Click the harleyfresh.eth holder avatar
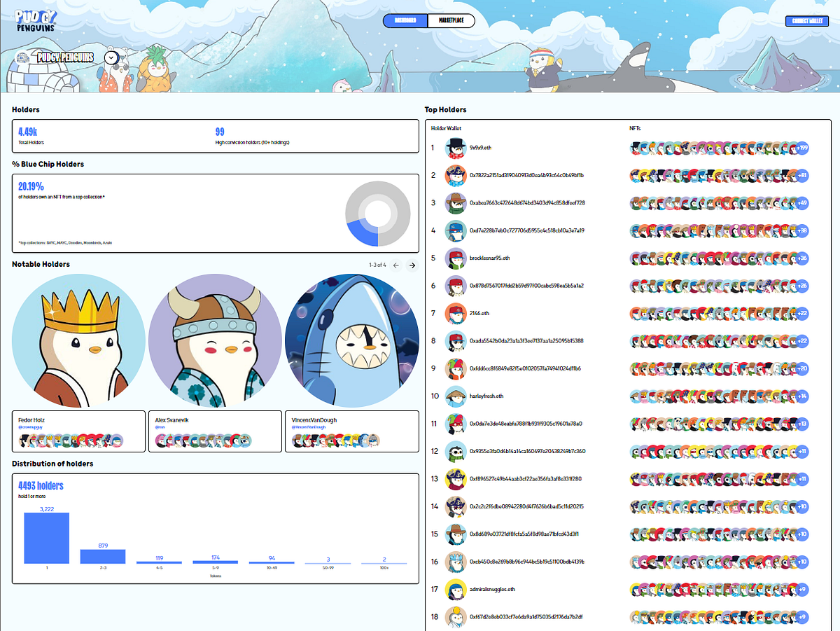 click(x=456, y=396)
